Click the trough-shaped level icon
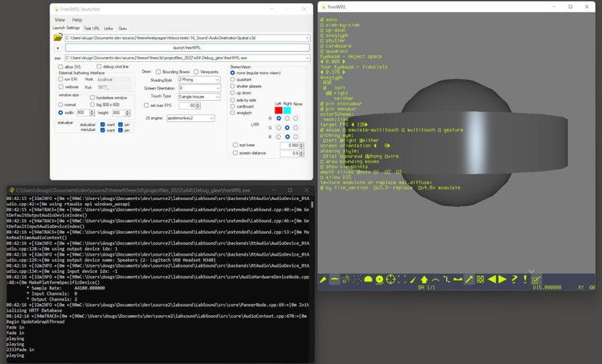Screen dimensions: 602x364 pyautogui.click(x=458, y=280)
